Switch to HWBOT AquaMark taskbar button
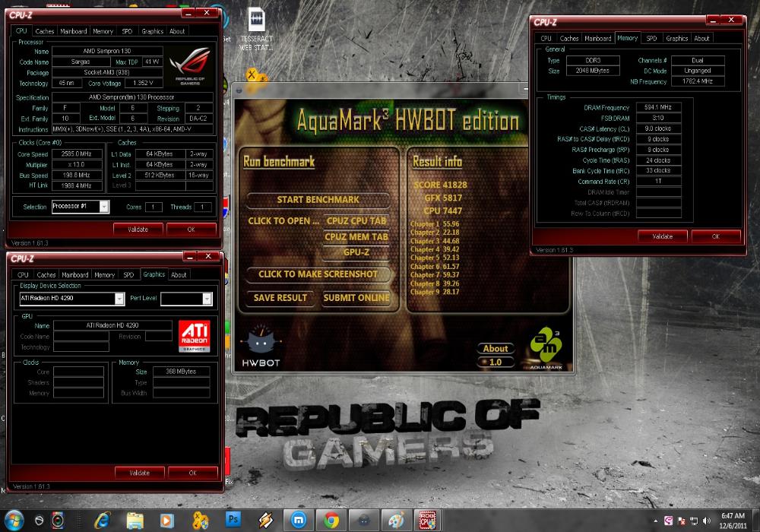Screen dimensions: 760x532 tap(363, 521)
